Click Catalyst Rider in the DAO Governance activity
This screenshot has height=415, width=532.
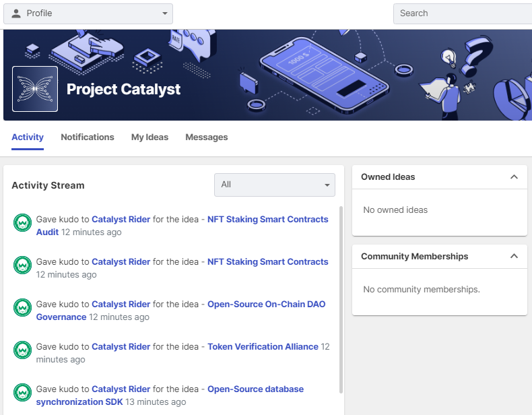[121, 305]
